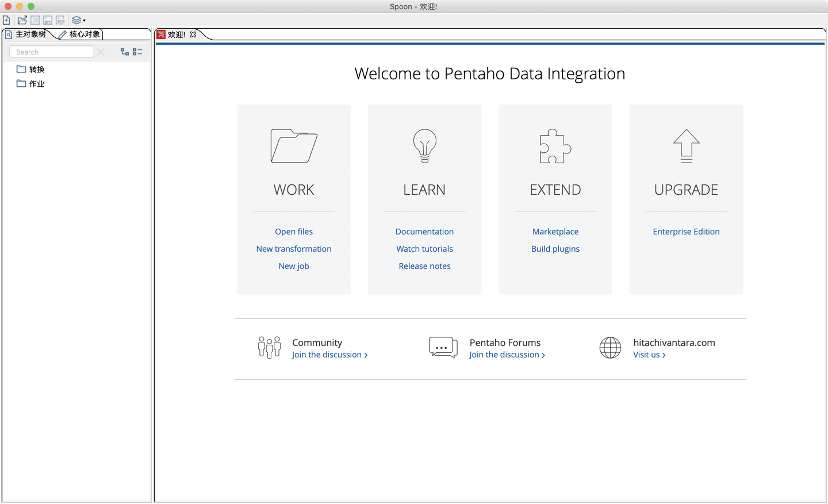828x504 pixels.
Task: Expand all tree nodes icon
Action: click(x=125, y=52)
